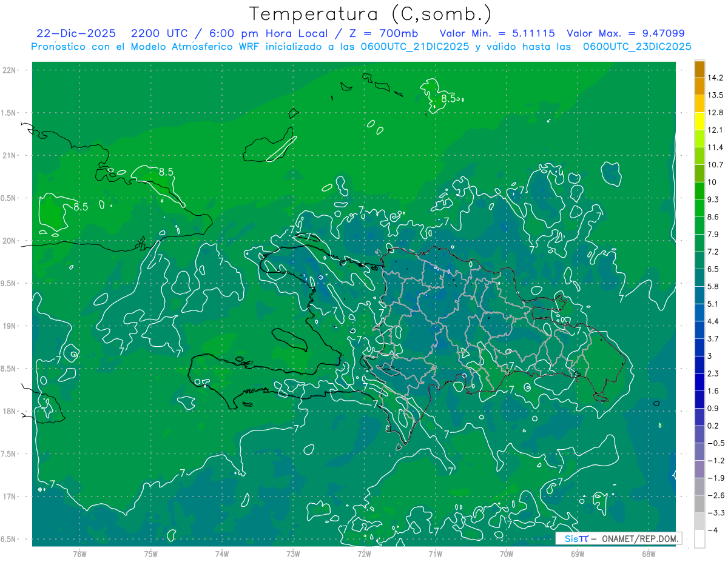
Task: Click the '2.3' legend value
Action: [713, 373]
